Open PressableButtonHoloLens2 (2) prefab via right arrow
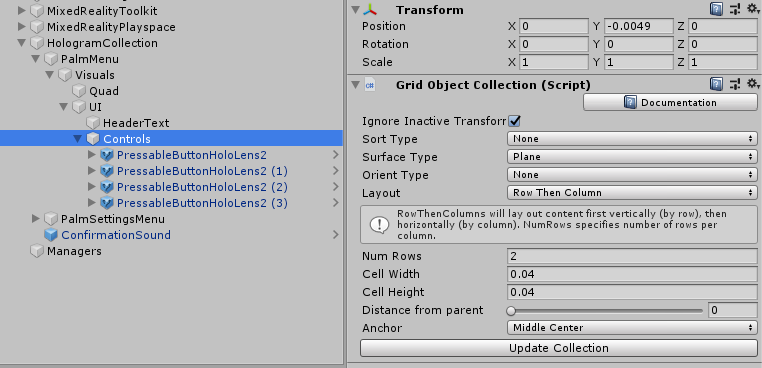Screen dimensions: 762x368 click(335, 187)
